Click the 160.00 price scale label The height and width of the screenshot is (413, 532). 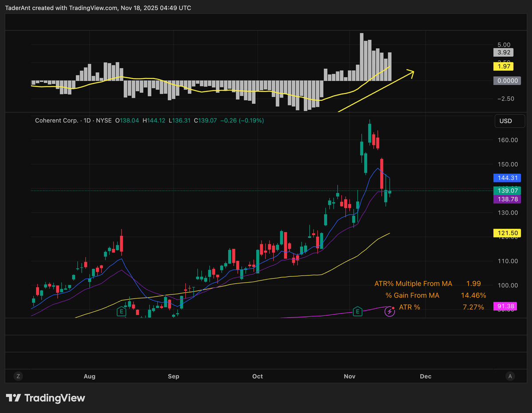(x=508, y=140)
